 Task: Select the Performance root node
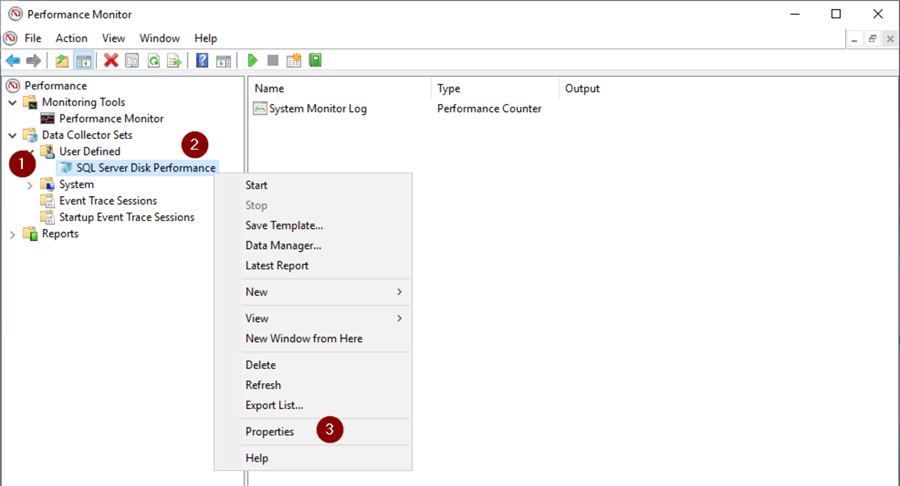pos(56,85)
